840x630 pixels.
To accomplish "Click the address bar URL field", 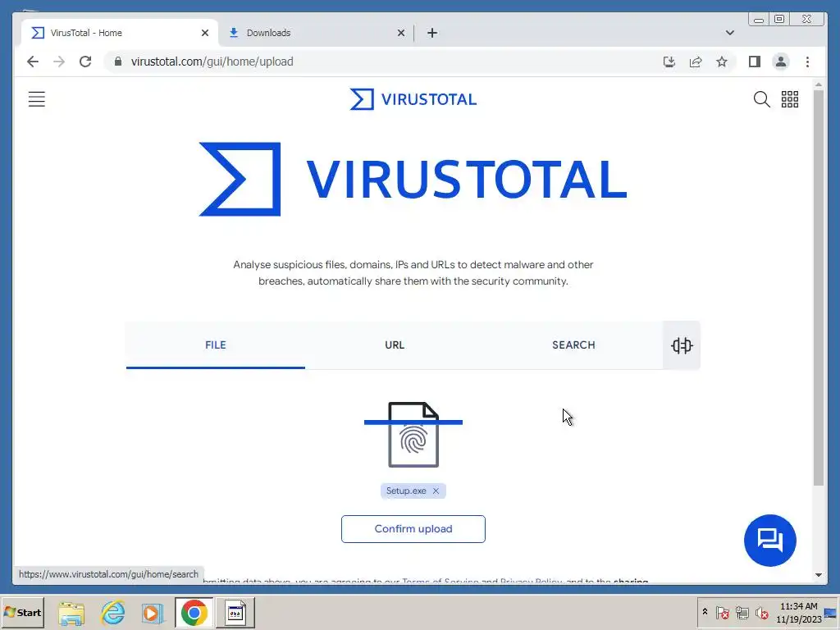I will point(386,62).
